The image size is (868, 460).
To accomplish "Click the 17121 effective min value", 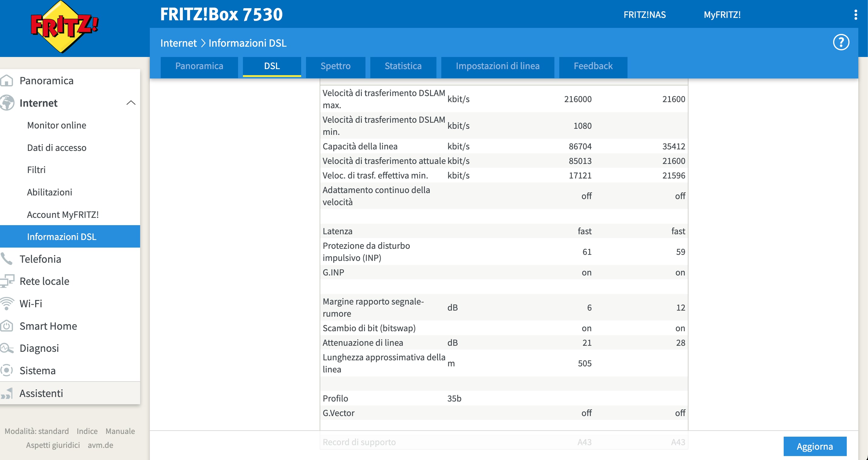I will 580,175.
